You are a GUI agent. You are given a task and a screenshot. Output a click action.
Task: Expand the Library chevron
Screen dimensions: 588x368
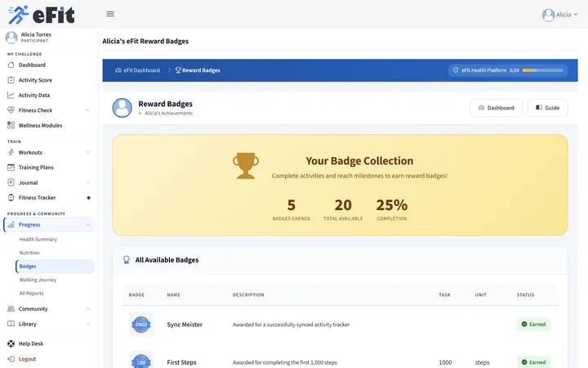pyautogui.click(x=87, y=324)
